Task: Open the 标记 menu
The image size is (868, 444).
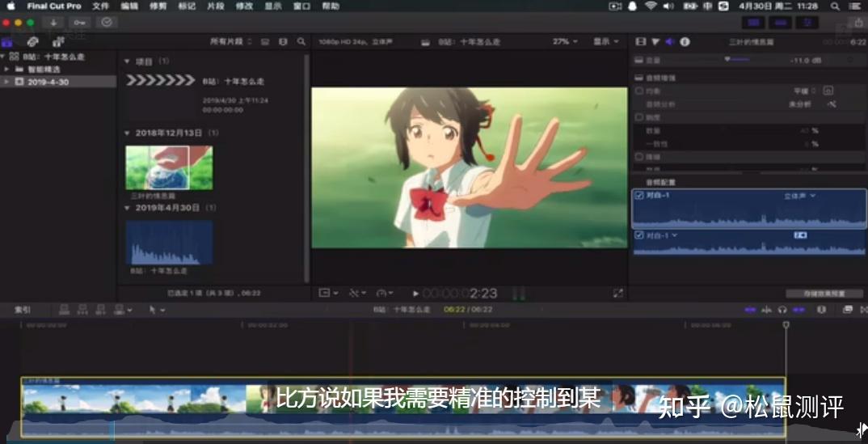Action: (x=187, y=6)
